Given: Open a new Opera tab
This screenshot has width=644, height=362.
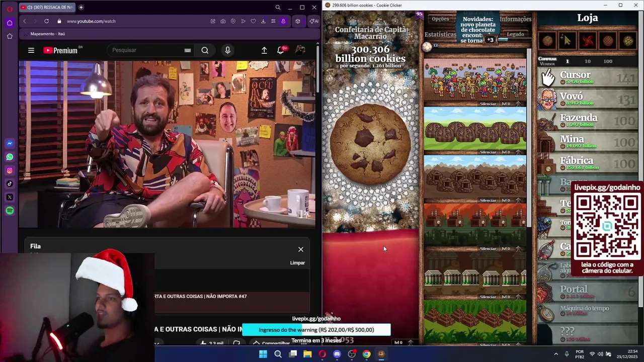Looking at the screenshot, I should (81, 7).
